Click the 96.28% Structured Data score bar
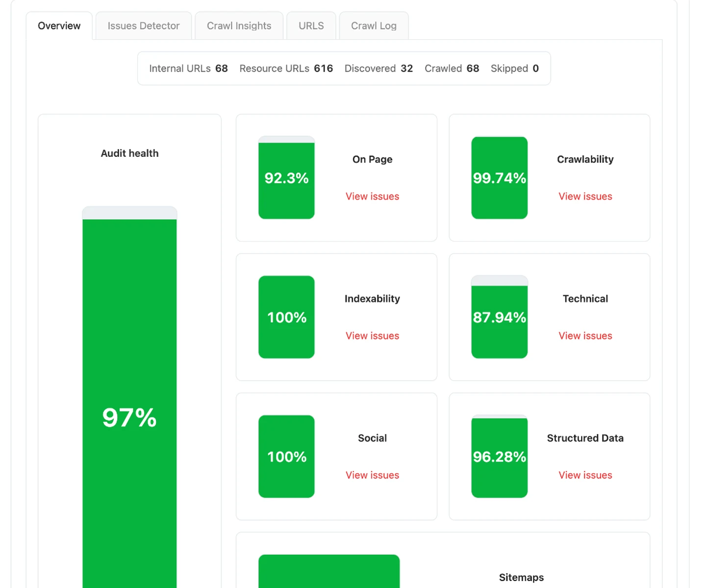Image resolution: width=706 pixels, height=588 pixels. (x=500, y=456)
